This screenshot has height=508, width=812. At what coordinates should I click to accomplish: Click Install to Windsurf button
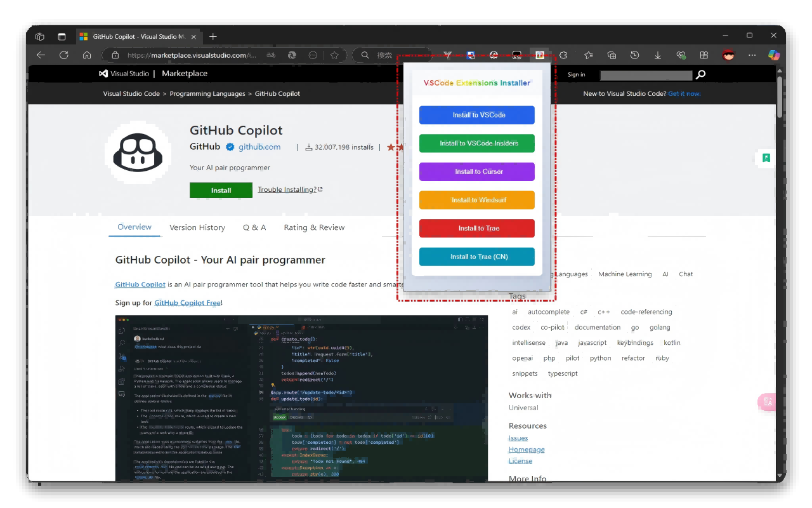(477, 200)
